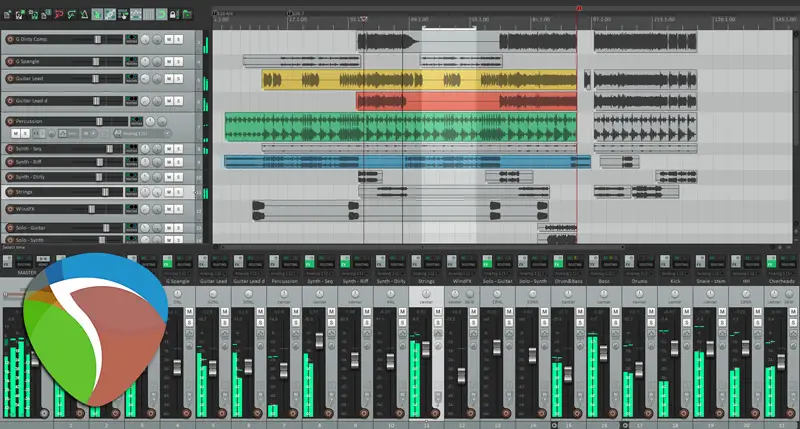This screenshot has width=800, height=429.
Task: Open routing for G Dirty Comp track
Action: 131,39
